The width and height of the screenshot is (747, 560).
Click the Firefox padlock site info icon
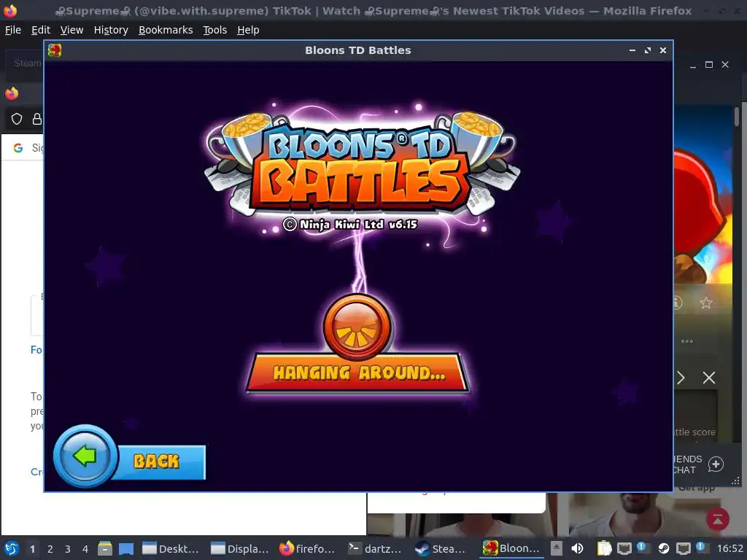click(36, 119)
